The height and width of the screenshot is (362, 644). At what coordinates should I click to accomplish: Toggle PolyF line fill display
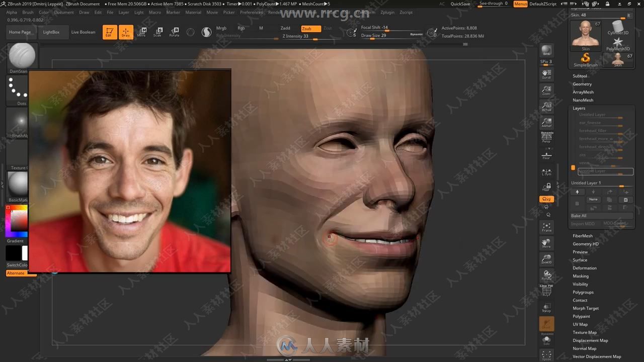tap(546, 291)
